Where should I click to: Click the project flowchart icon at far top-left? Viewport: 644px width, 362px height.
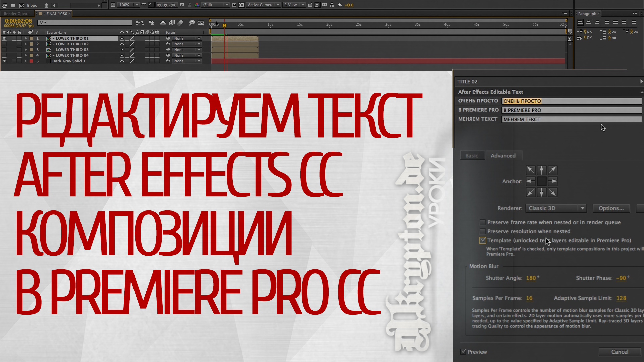coord(5,5)
